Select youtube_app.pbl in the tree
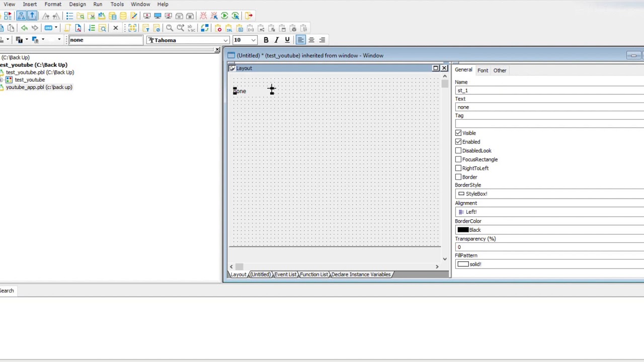This screenshot has height=362, width=644. 39,87
